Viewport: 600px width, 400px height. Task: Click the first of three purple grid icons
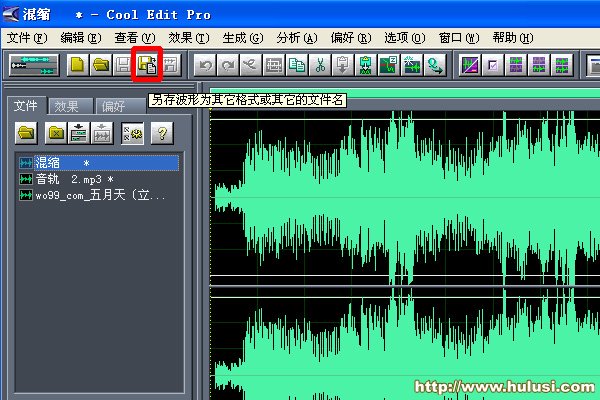tap(516, 65)
